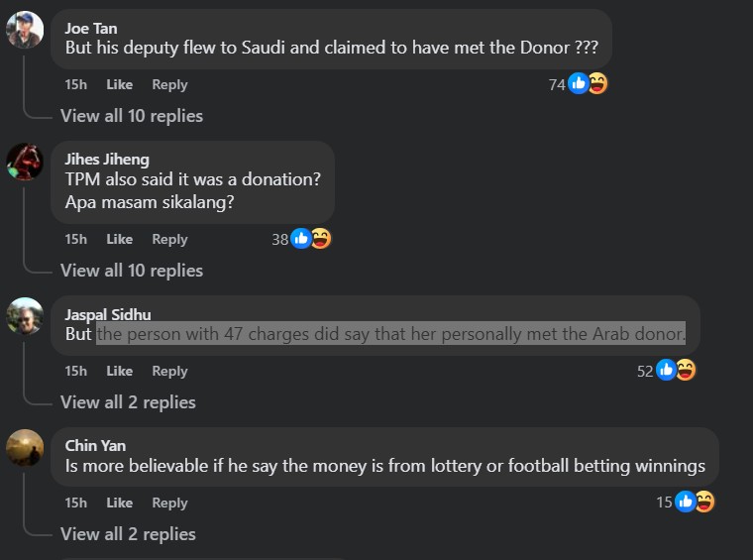Click Jaspal Sidhu's avatar image
Image resolution: width=753 pixels, height=560 pixels.
[x=25, y=316]
